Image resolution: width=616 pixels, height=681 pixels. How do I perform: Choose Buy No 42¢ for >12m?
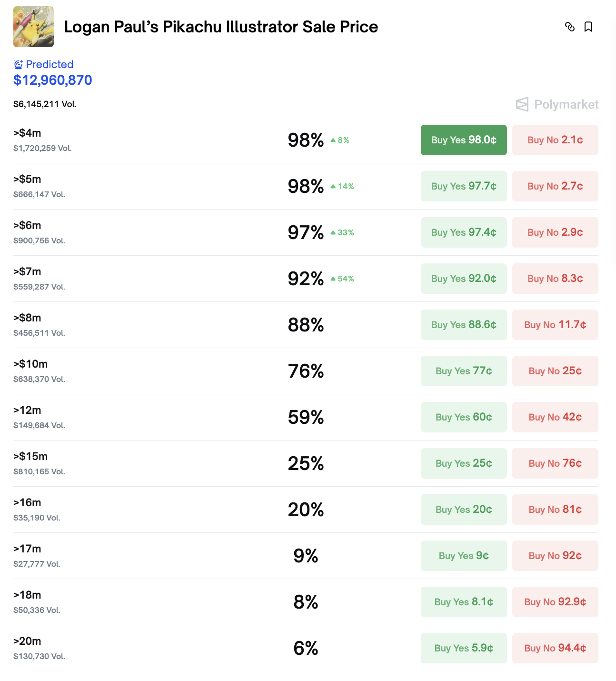555,417
